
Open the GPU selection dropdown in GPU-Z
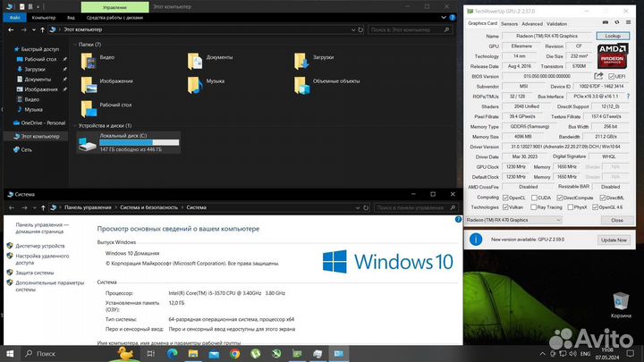513,220
